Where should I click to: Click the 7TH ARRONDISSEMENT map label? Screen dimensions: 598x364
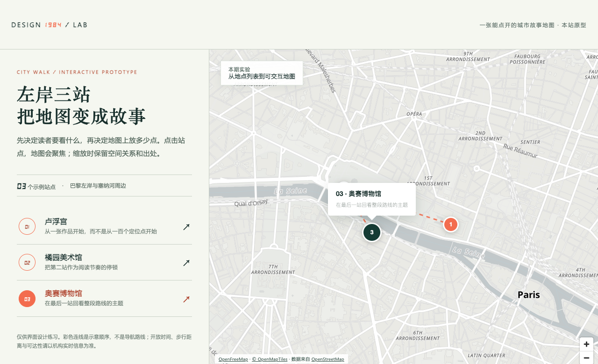273,269
